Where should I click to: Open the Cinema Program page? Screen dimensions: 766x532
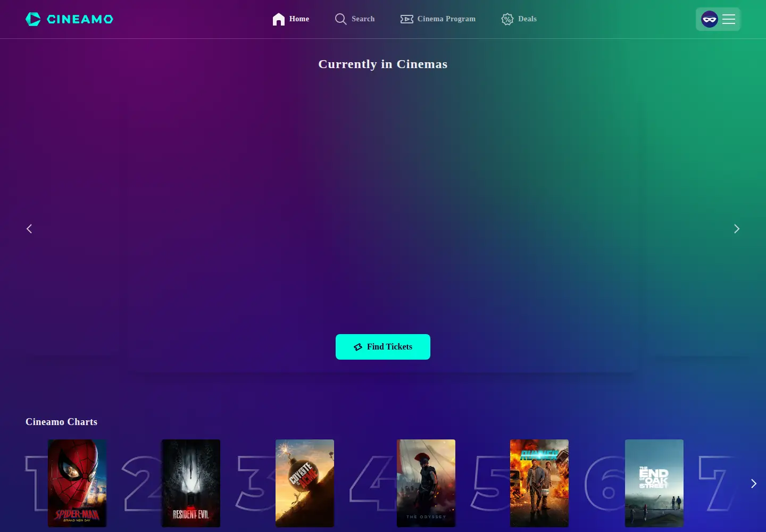[438, 19]
